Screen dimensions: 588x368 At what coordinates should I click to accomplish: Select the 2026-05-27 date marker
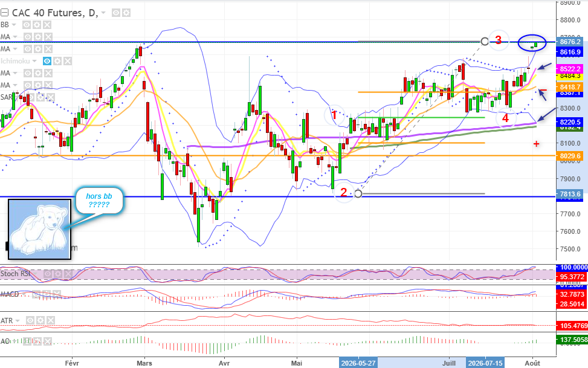(x=358, y=363)
